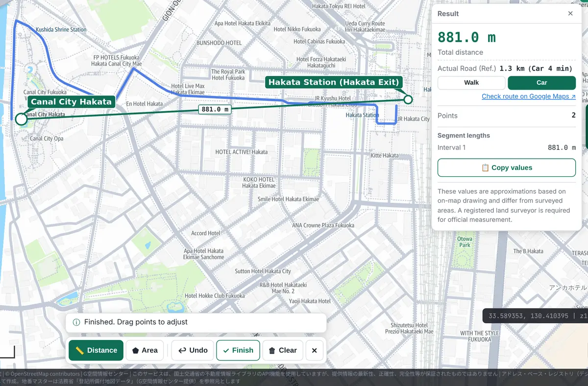The image size is (588, 386).
Task: Click the Hotel Nikko Fukuoka label
Action: click(x=297, y=29)
